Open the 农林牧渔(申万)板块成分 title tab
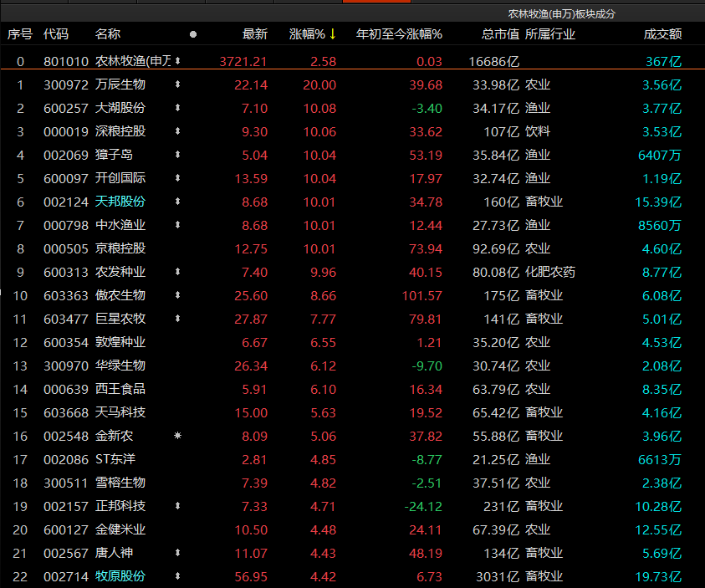The image size is (705, 588). point(561,14)
